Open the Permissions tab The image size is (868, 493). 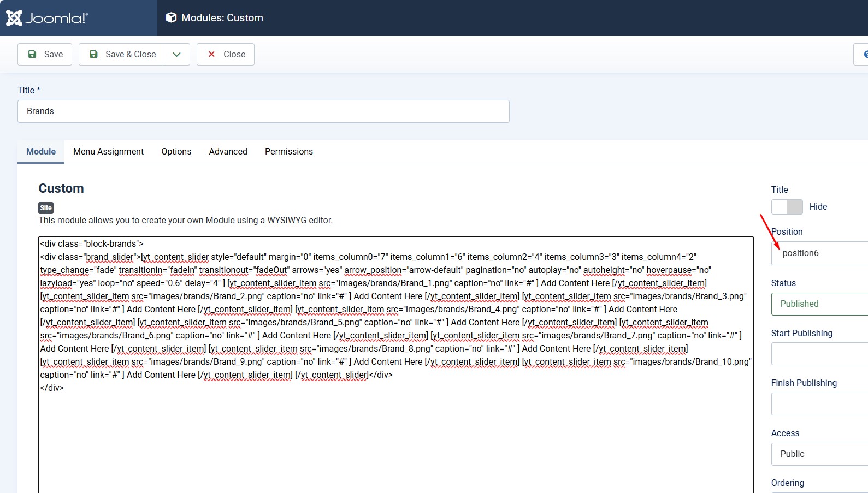click(x=288, y=152)
